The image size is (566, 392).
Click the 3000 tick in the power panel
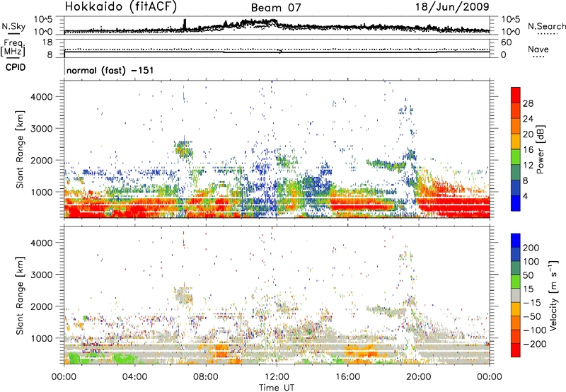(42, 129)
